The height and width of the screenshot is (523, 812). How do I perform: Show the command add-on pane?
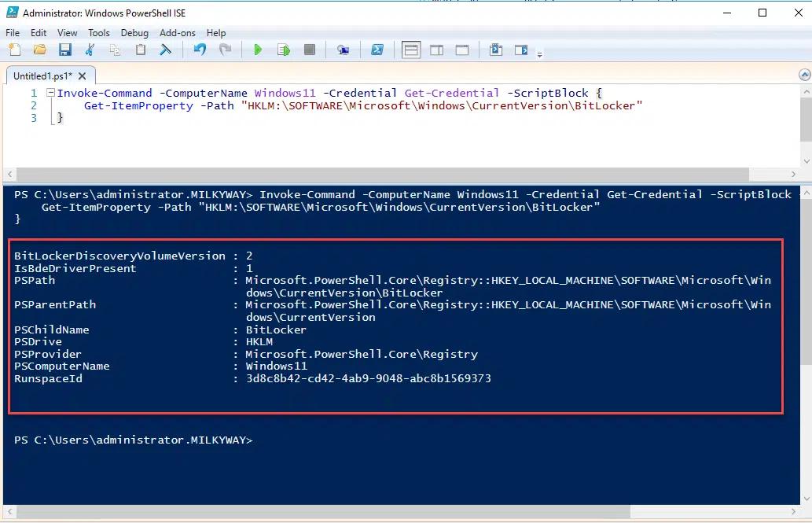(521, 50)
